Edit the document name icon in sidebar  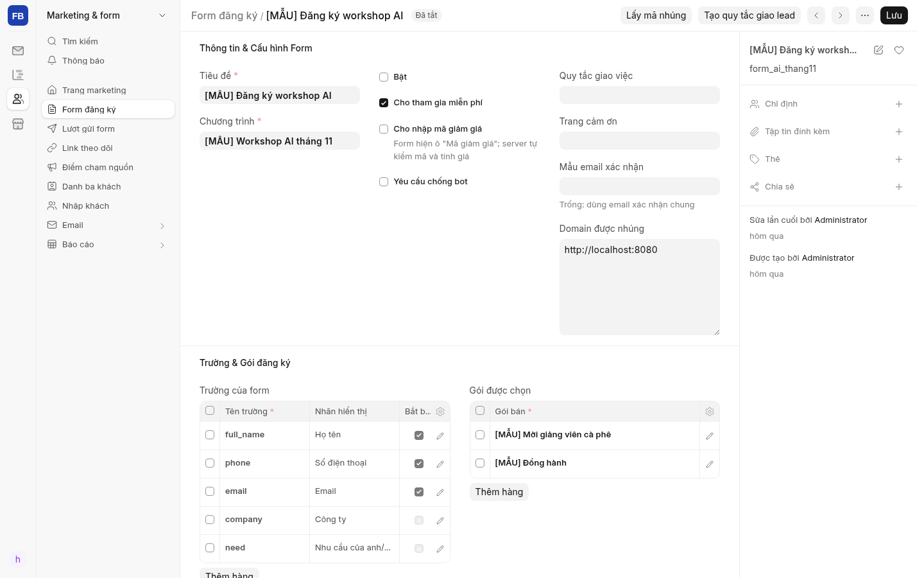pos(878,50)
